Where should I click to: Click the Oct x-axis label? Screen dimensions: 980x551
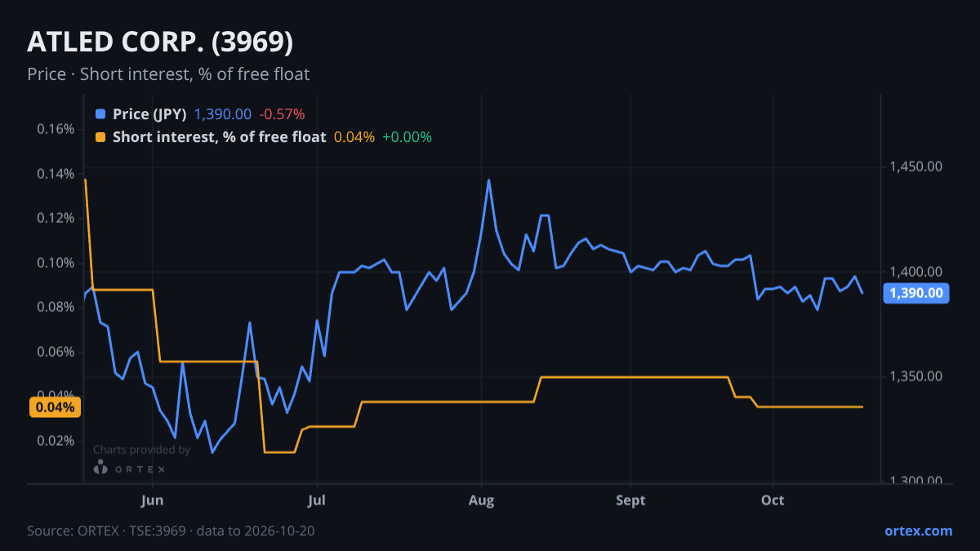[773, 500]
